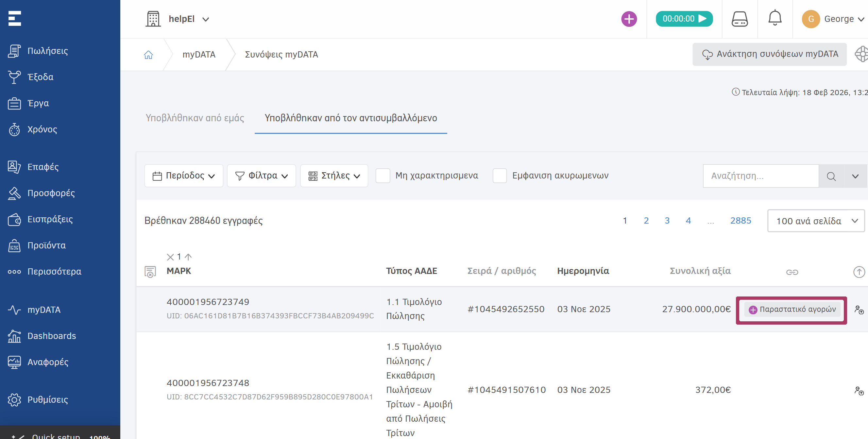
Task: Open the storage/archive icon in the top bar
Action: click(x=740, y=19)
